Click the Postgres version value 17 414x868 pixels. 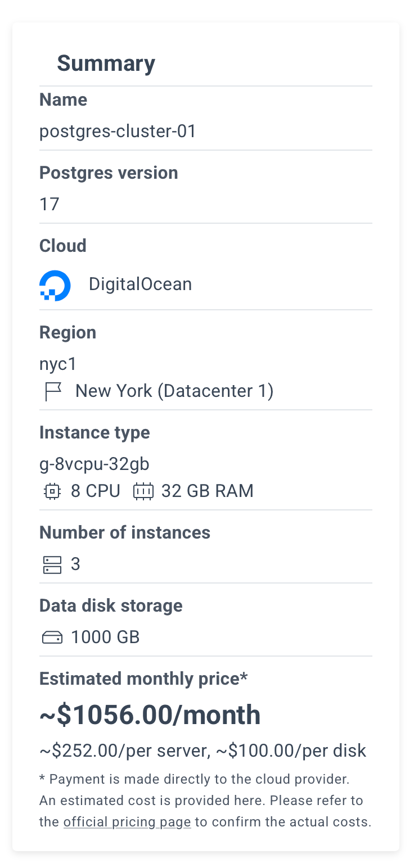tap(49, 204)
